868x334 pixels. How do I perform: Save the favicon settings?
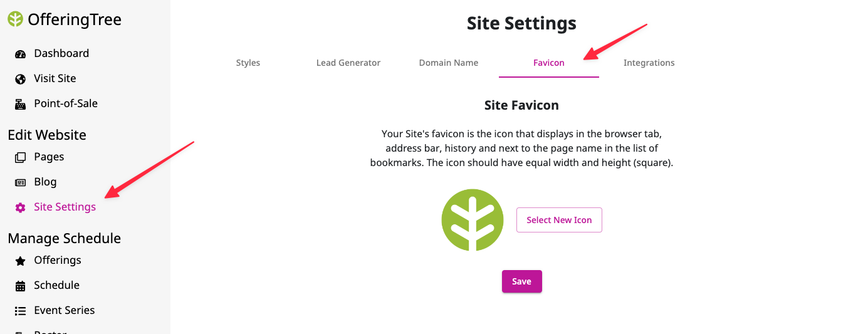point(522,281)
